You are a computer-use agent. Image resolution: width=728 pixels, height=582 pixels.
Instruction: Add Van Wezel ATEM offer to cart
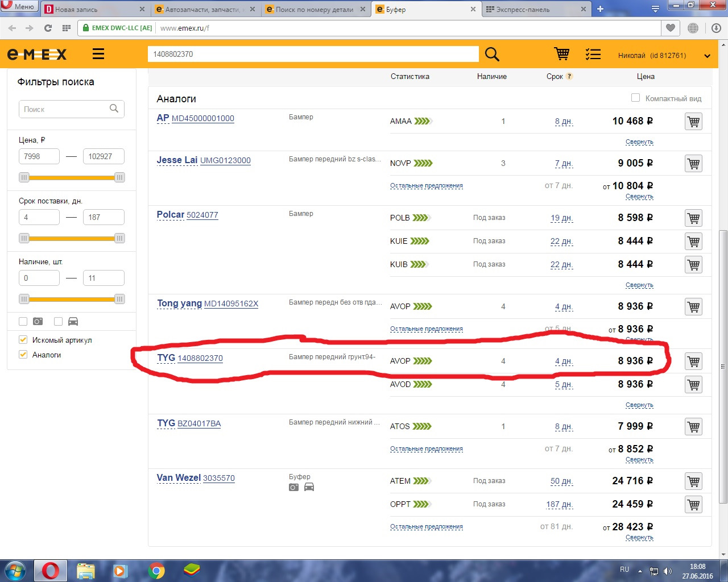pyautogui.click(x=694, y=481)
